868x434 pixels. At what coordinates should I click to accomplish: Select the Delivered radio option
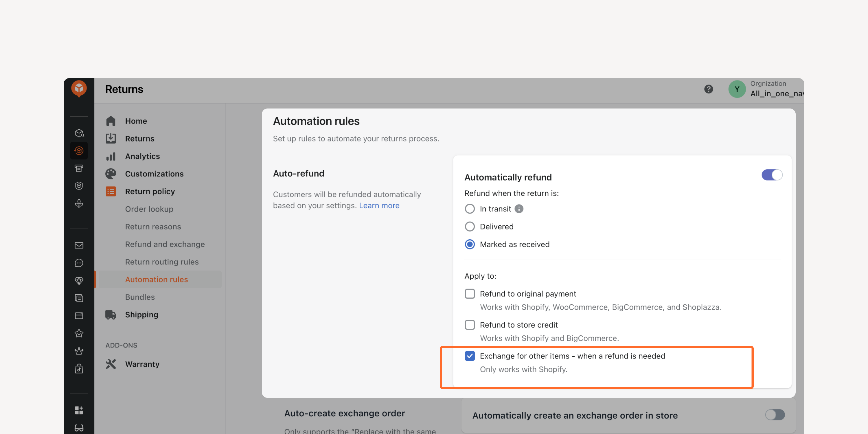point(470,227)
